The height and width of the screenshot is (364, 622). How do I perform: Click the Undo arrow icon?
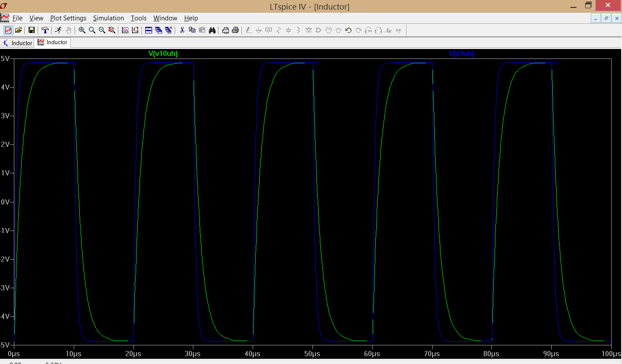348,30
